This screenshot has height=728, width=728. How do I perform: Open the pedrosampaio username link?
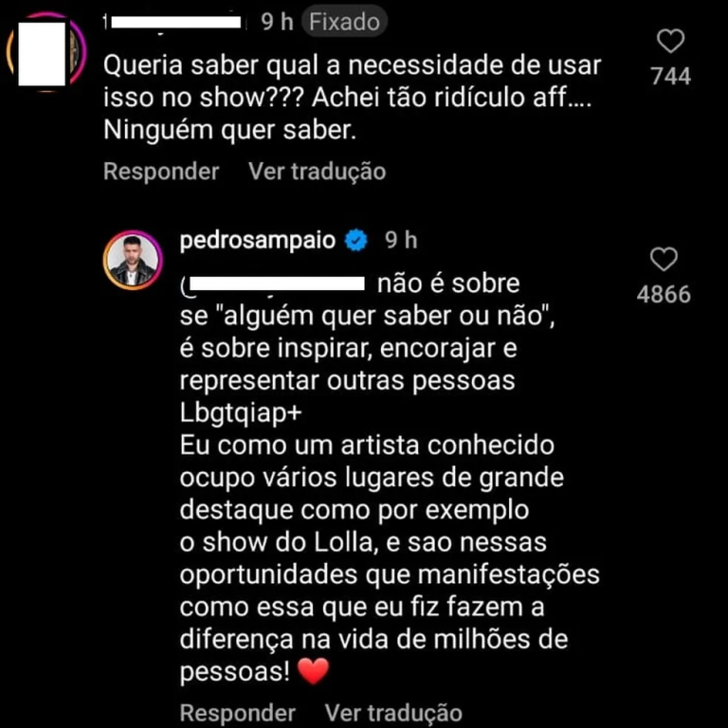pyautogui.click(x=258, y=241)
